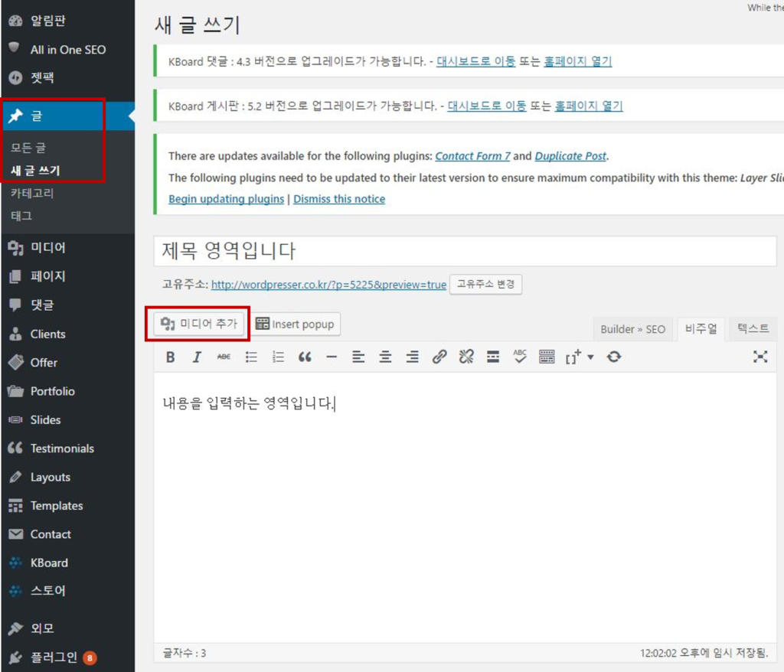Switch to the 텍스트 editor tab
Screen dimensions: 784x672
point(752,328)
